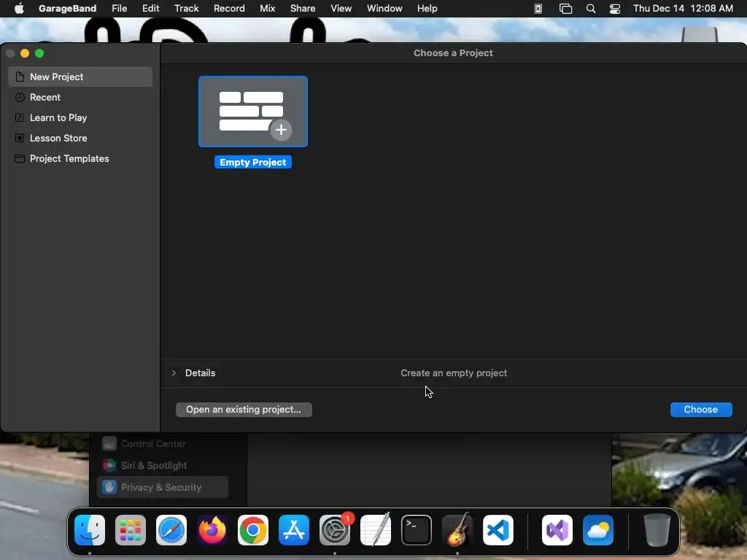Open the File menu
The height and width of the screenshot is (560, 747).
[x=119, y=9]
